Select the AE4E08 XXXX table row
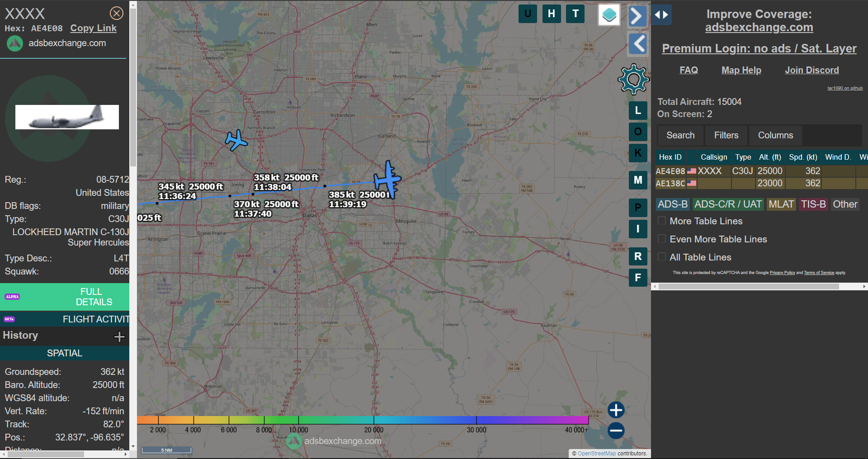The image size is (868, 459). coord(761,171)
